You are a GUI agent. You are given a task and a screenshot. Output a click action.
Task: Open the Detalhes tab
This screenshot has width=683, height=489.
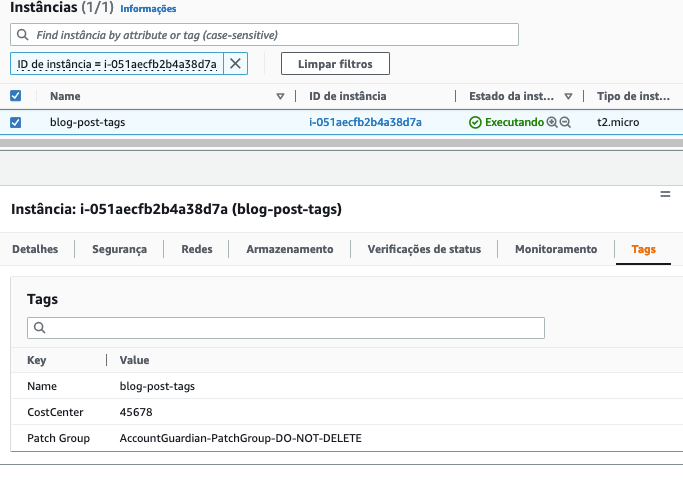tap(35, 249)
